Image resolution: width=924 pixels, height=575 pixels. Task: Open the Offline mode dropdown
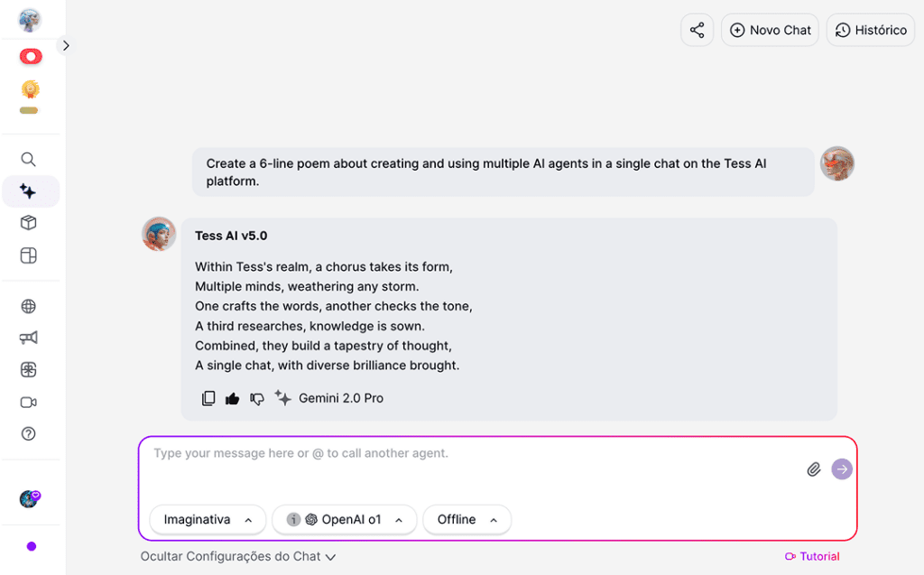tap(467, 520)
